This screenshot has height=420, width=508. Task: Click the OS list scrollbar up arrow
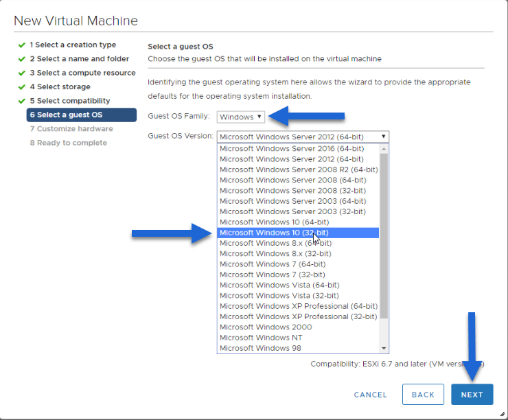click(384, 149)
